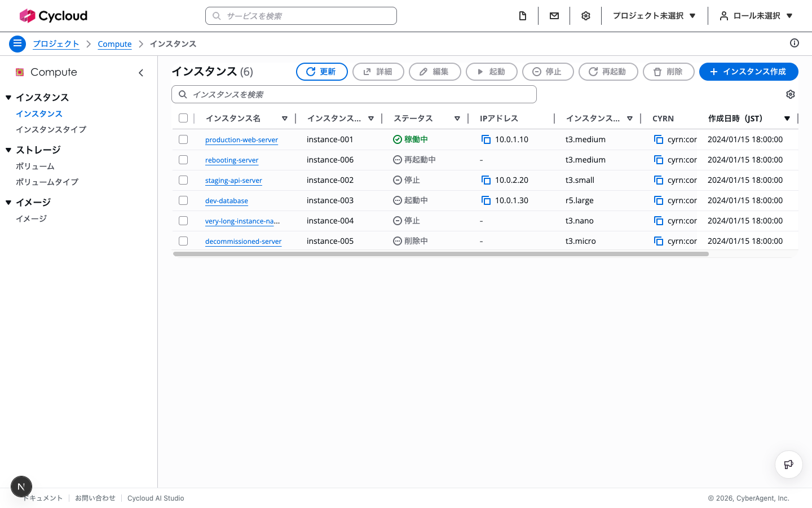This screenshot has height=508, width=812.
Task: Open the feedback megaphone button
Action: pyautogui.click(x=789, y=465)
